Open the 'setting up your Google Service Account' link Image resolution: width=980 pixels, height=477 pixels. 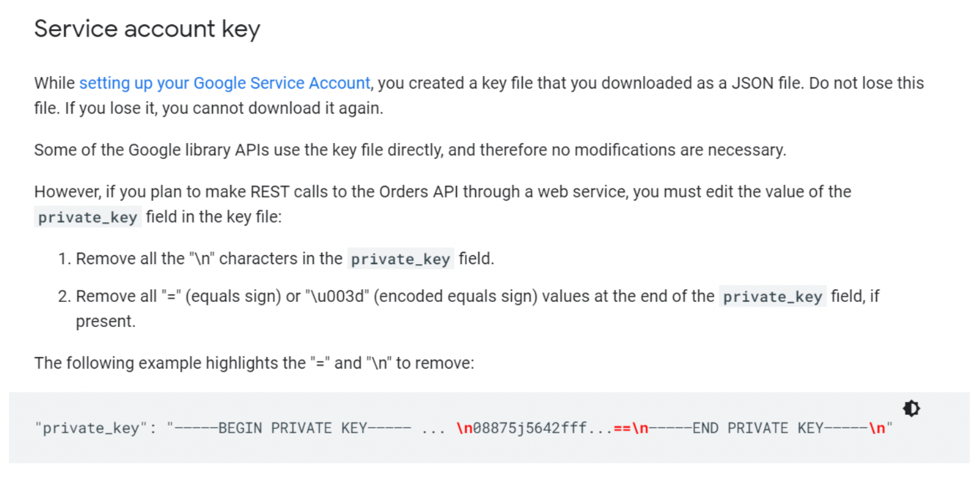[x=225, y=83]
